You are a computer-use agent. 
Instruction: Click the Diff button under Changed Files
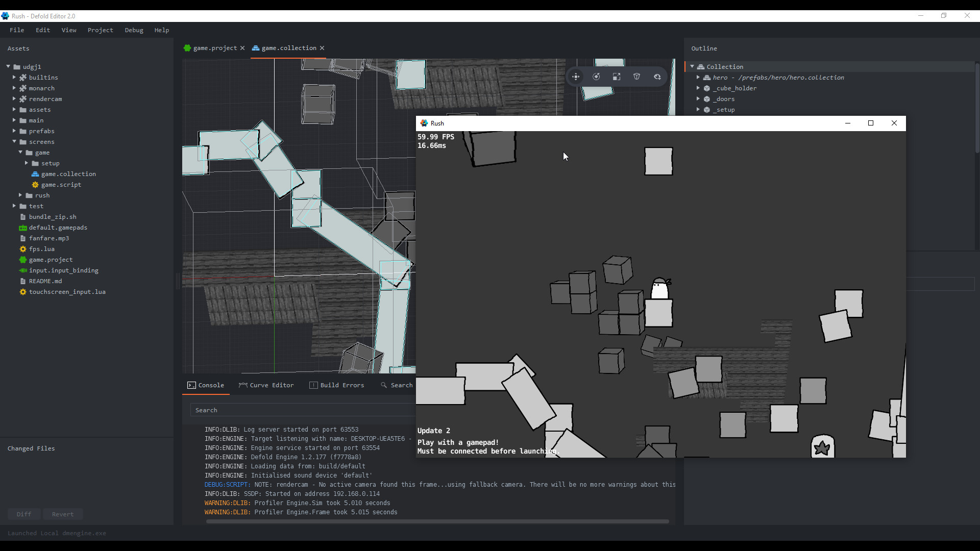click(x=24, y=514)
